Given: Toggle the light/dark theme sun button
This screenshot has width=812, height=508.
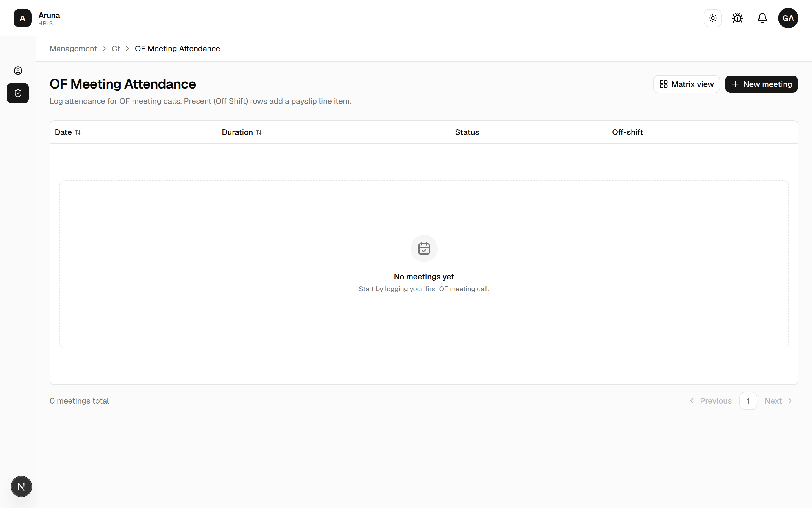Looking at the screenshot, I should pos(713,18).
